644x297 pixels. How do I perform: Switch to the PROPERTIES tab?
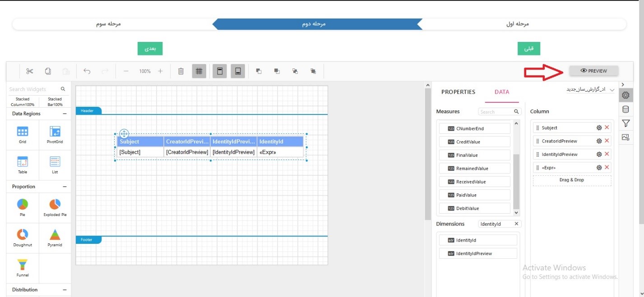458,92
